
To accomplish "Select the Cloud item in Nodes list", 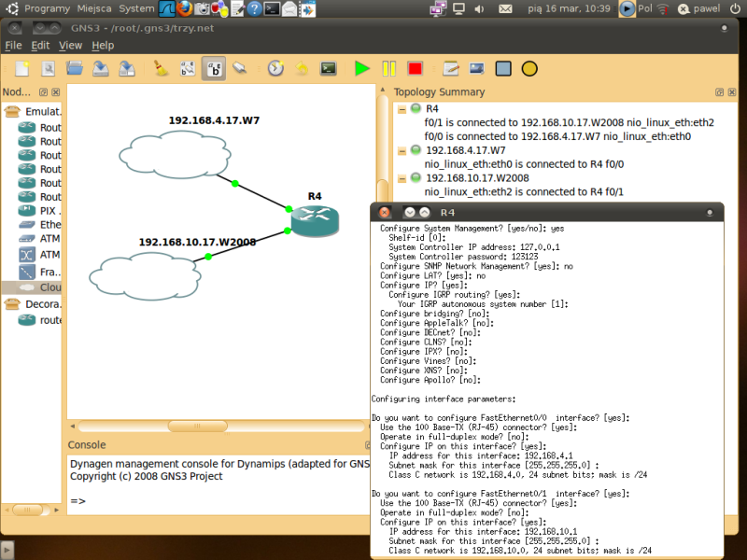I will 32,287.
